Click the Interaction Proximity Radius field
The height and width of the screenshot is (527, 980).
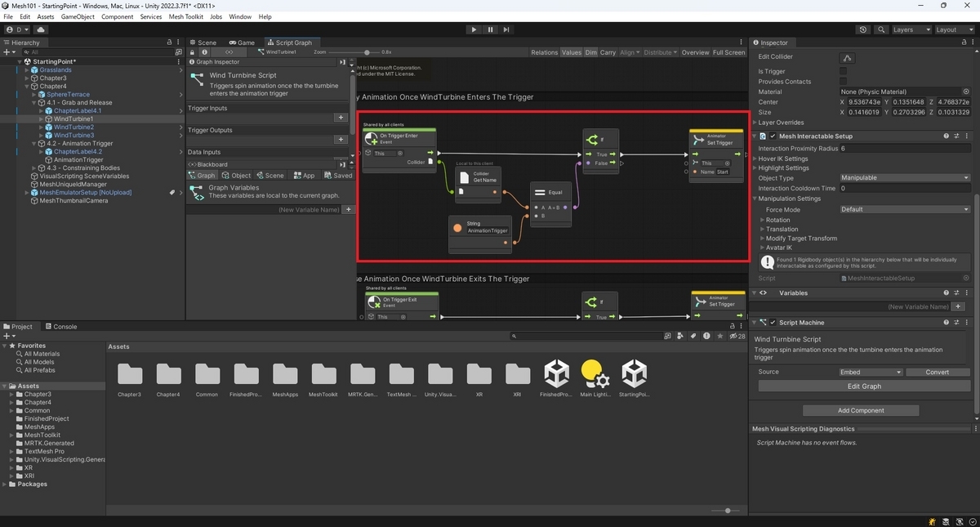[905, 149]
